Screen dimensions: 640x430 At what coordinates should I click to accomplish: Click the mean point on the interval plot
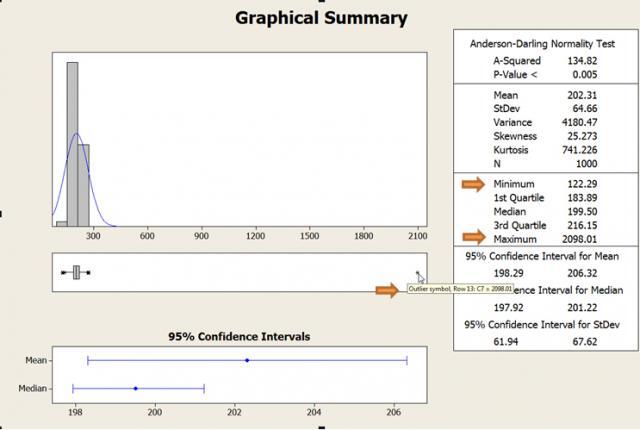(247, 360)
